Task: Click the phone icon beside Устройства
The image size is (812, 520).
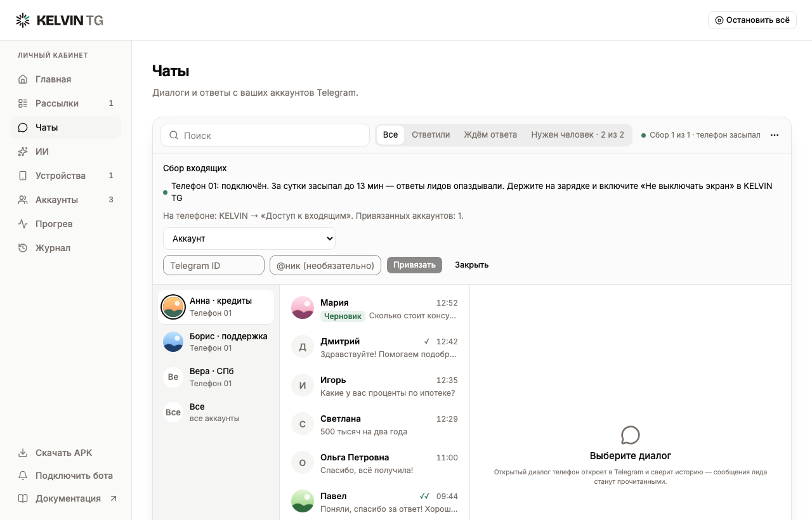Action: point(23,176)
